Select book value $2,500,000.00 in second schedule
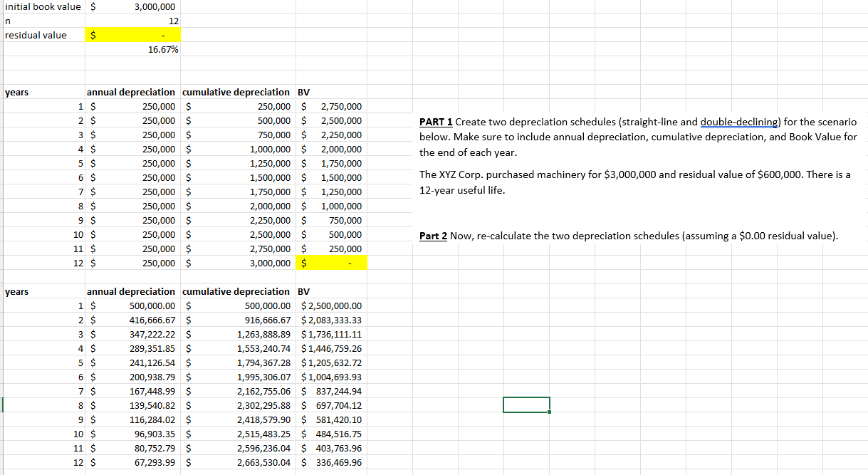 [331, 306]
